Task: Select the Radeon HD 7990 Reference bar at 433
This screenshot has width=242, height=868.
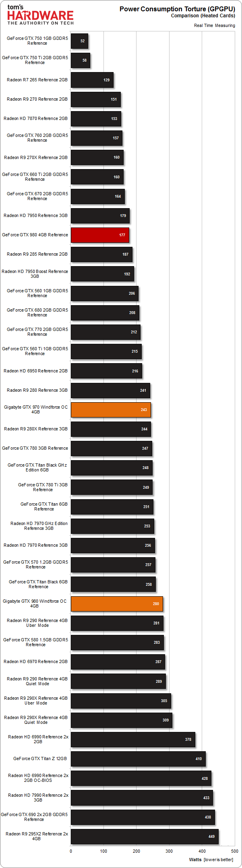Action: tap(142, 798)
